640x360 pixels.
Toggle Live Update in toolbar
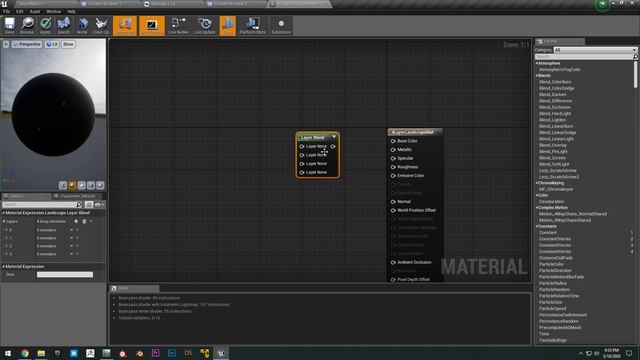tap(204, 26)
